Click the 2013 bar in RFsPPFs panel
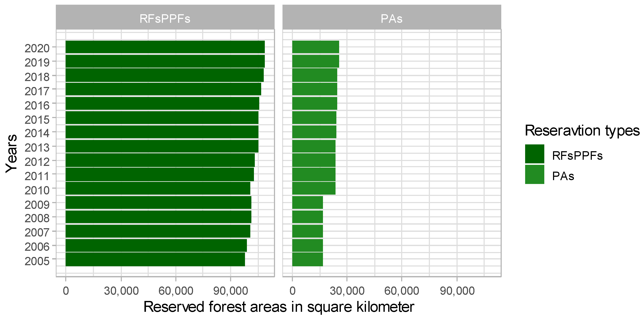 [162, 146]
